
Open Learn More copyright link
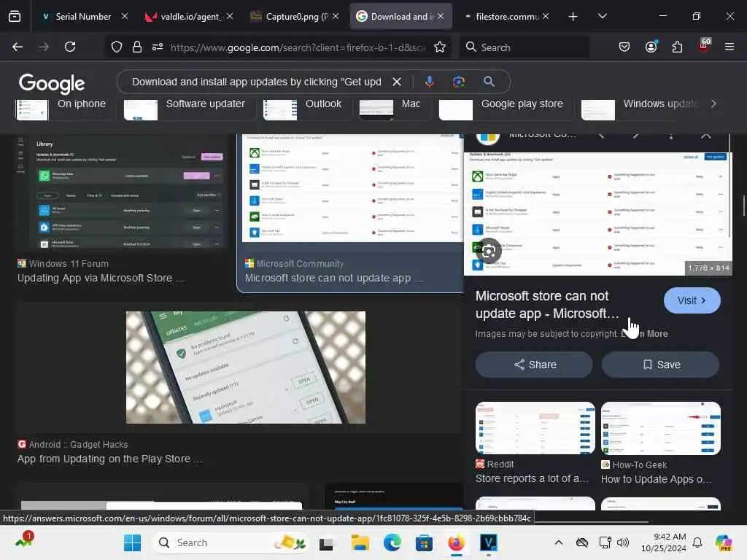tap(645, 334)
